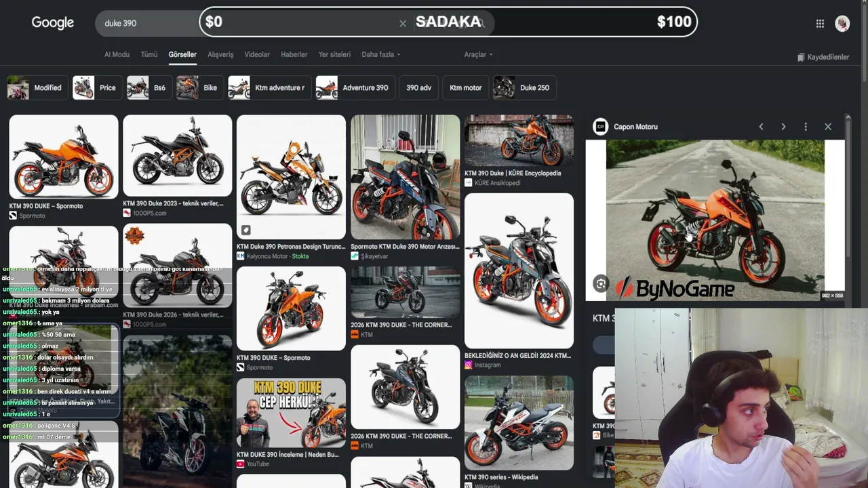The width and height of the screenshot is (868, 488).
Task: Click the Instagram favicon under the 2024 KTM result
Action: [469, 365]
